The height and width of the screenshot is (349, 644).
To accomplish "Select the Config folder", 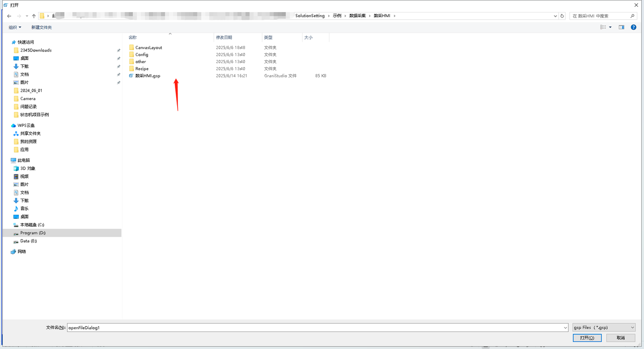I will [142, 55].
